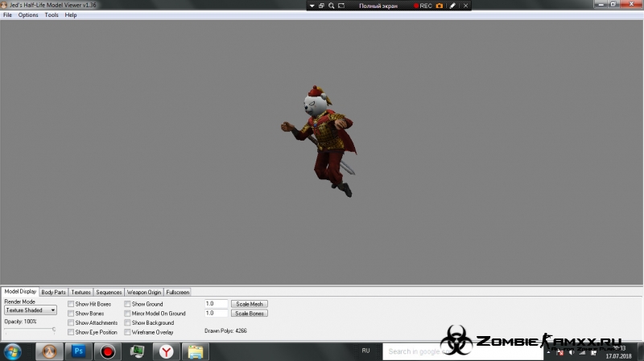Viewport: 644px width, 361px height.
Task: Open Yandex Browser from the taskbar
Action: [166, 351]
